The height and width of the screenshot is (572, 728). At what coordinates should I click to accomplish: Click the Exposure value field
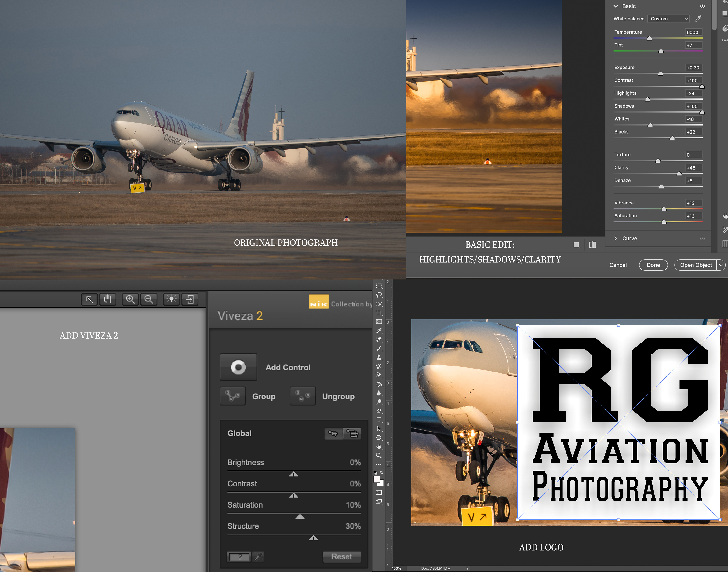click(693, 68)
